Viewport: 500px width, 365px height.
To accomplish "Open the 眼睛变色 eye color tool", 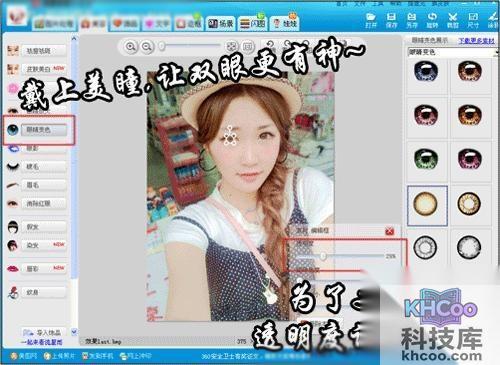I will click(44, 130).
